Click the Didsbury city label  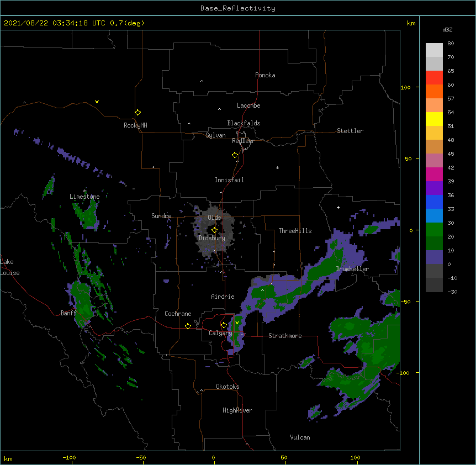coord(212,238)
